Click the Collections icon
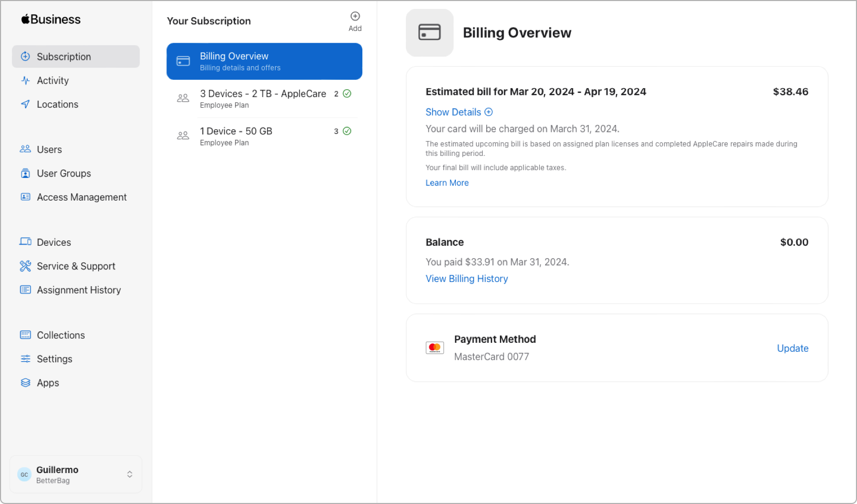The image size is (857, 504). [25, 335]
